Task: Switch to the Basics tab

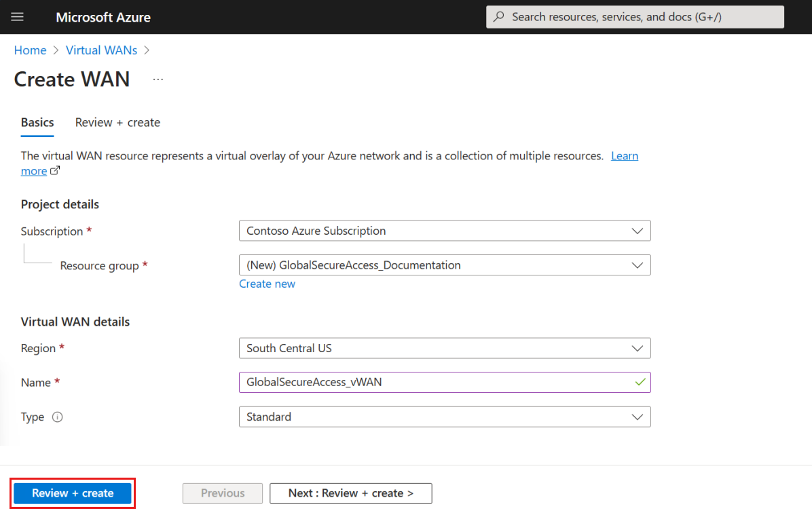Action: pos(37,123)
